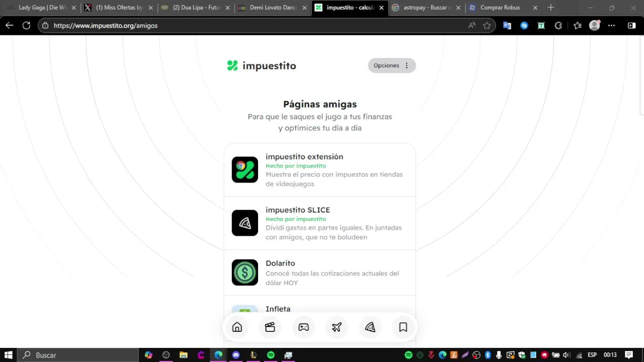Click the ESP language indicator
Image resolution: width=644 pixels, height=362 pixels.
coord(593,355)
